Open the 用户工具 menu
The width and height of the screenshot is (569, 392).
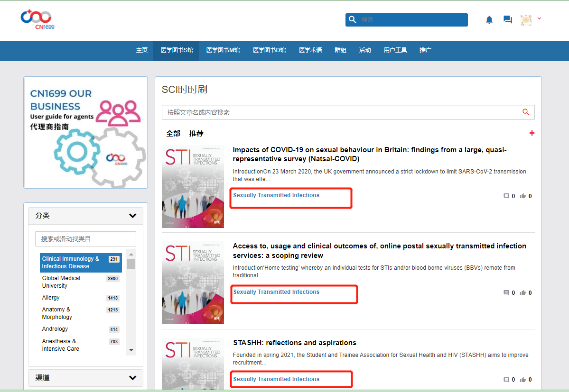(x=395, y=50)
